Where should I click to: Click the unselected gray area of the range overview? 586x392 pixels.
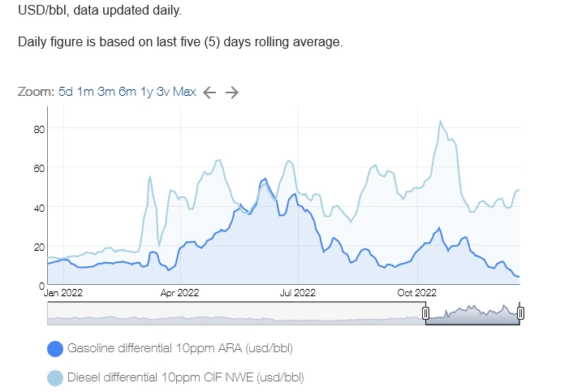pyautogui.click(x=236, y=313)
